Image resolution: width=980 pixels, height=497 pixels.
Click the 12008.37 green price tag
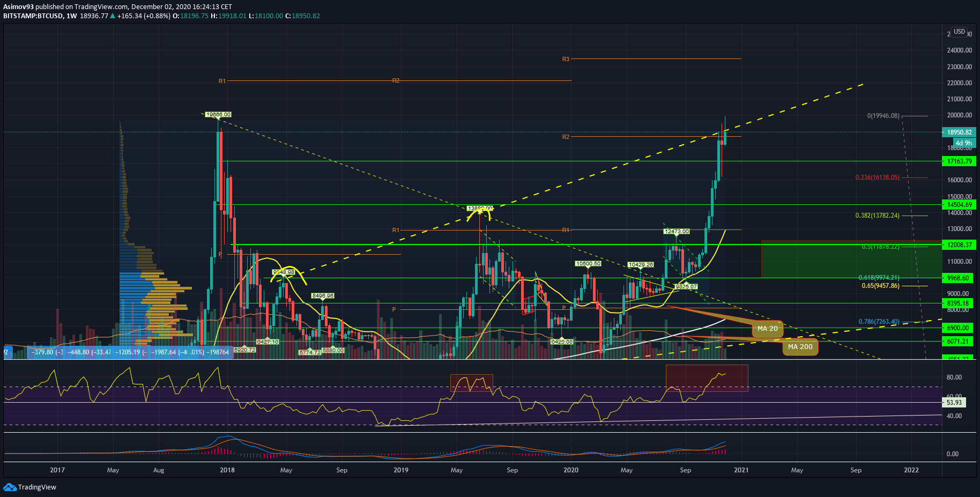(959, 245)
